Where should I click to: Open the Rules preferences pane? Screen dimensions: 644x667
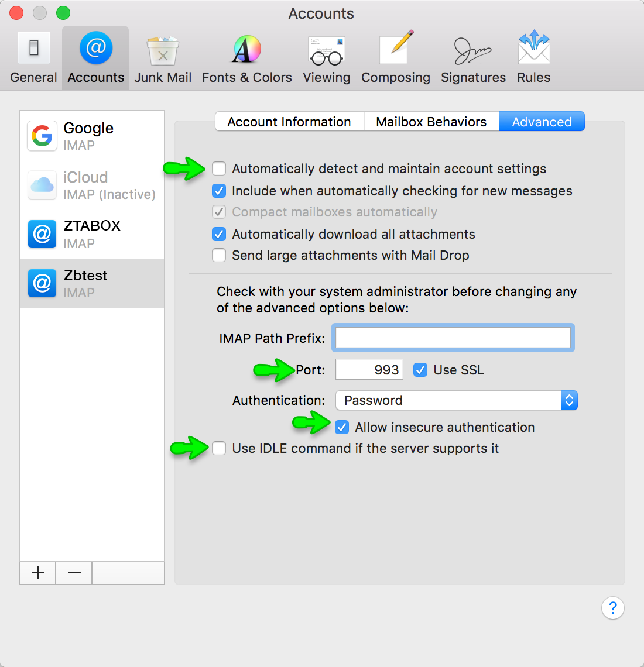533,57
